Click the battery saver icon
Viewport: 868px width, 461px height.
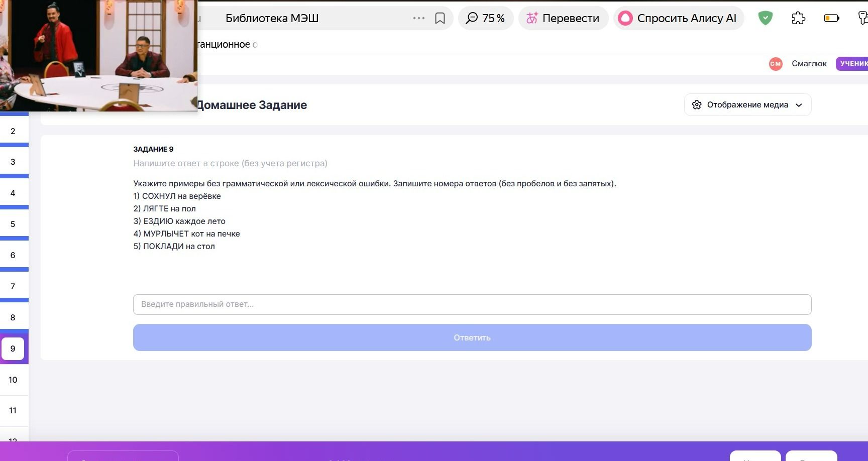tap(832, 19)
